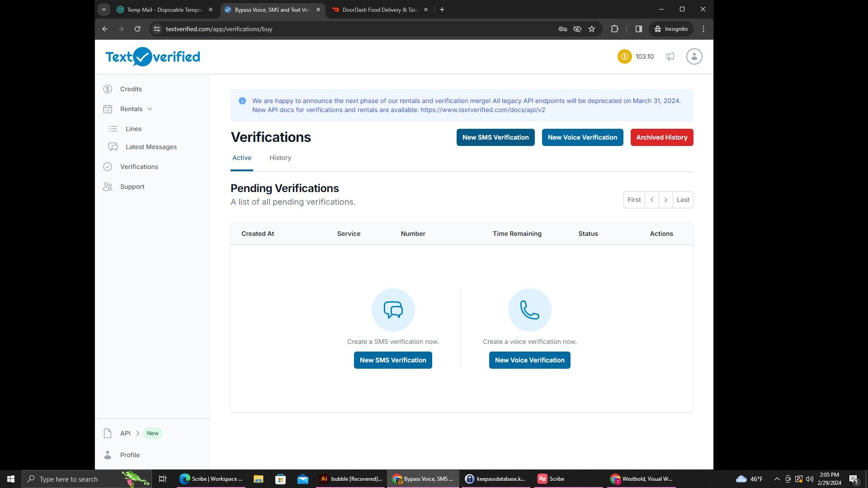Open the bubble Illustrator taskbar item
Image resolution: width=868 pixels, height=488 pixels.
coord(351,479)
